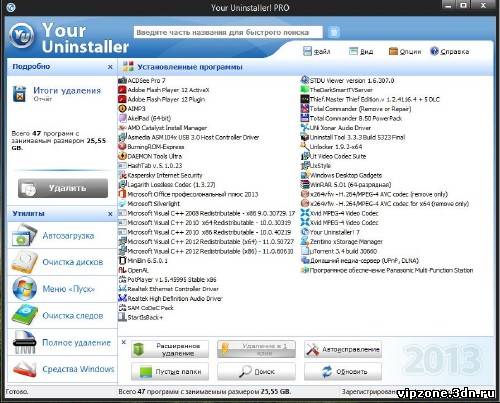The width and height of the screenshot is (500, 403).
Task: Click the Расширенное удаление button
Action: pos(170,349)
